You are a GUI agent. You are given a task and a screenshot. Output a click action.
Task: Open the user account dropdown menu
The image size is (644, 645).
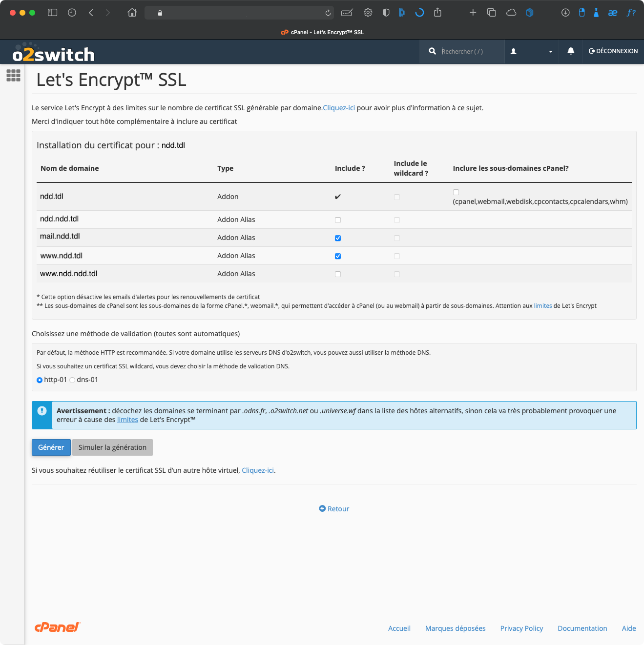point(531,51)
